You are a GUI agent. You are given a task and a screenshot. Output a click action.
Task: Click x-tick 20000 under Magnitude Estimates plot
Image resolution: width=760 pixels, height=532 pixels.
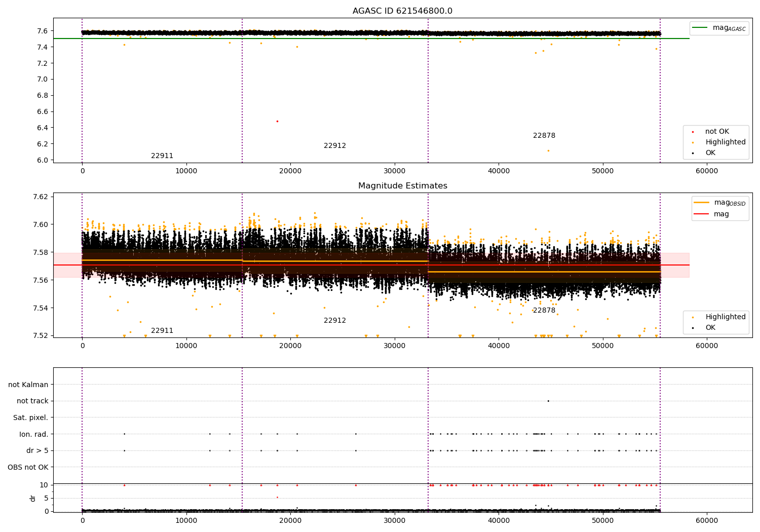click(290, 346)
